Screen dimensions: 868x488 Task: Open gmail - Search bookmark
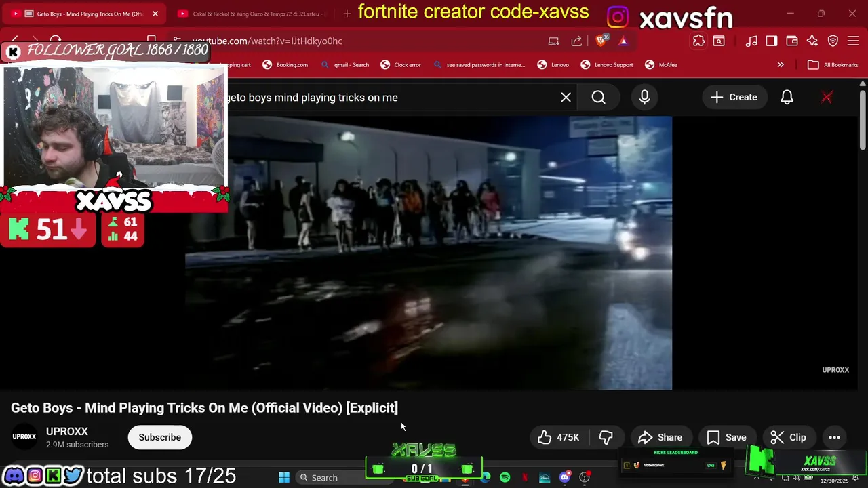tap(344, 65)
